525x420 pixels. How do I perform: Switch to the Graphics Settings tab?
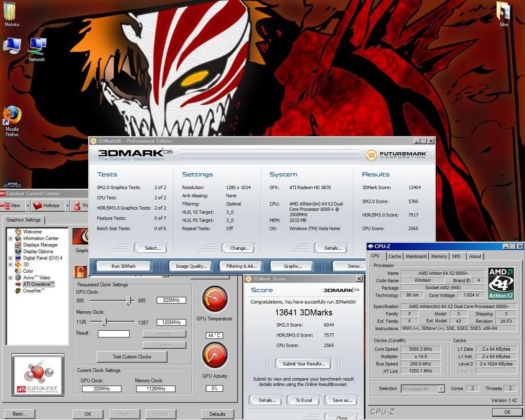pos(24,219)
